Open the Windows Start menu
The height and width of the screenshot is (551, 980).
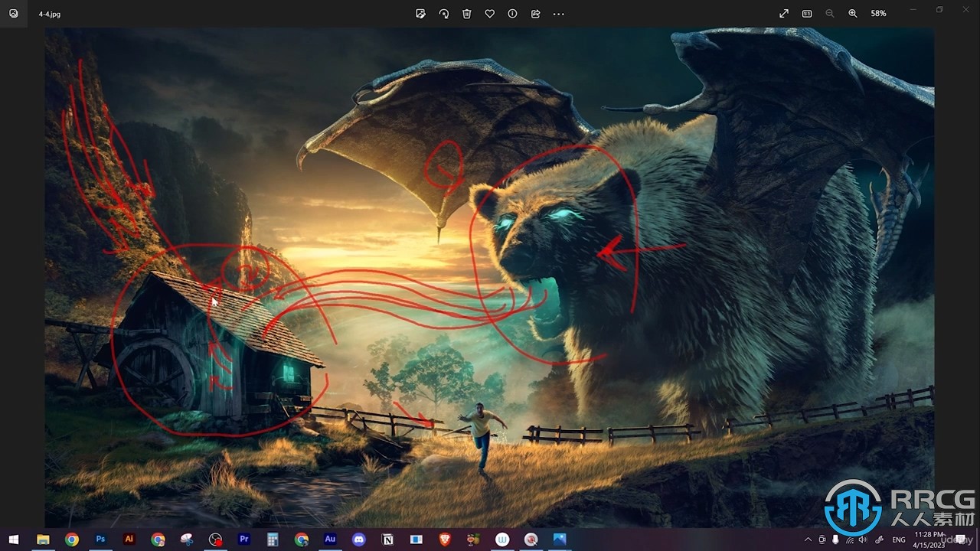(14, 540)
